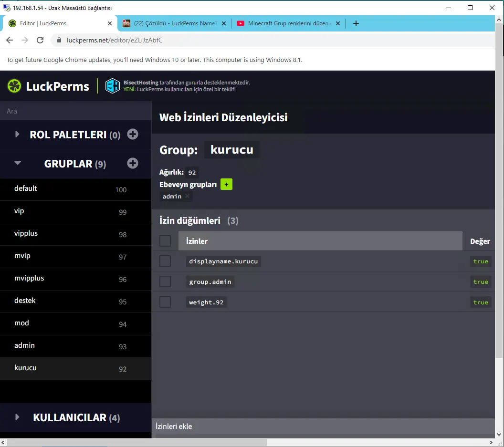The height and width of the screenshot is (447, 504).
Task: Check the weight.92 row checkbox
Action: [165, 302]
